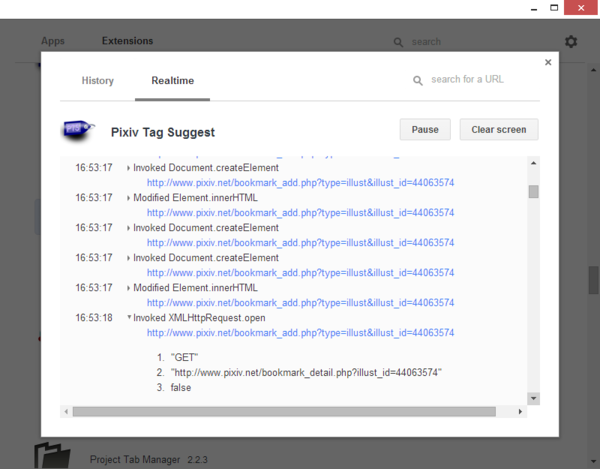Click the Project Tab Manager folder icon

52,456
